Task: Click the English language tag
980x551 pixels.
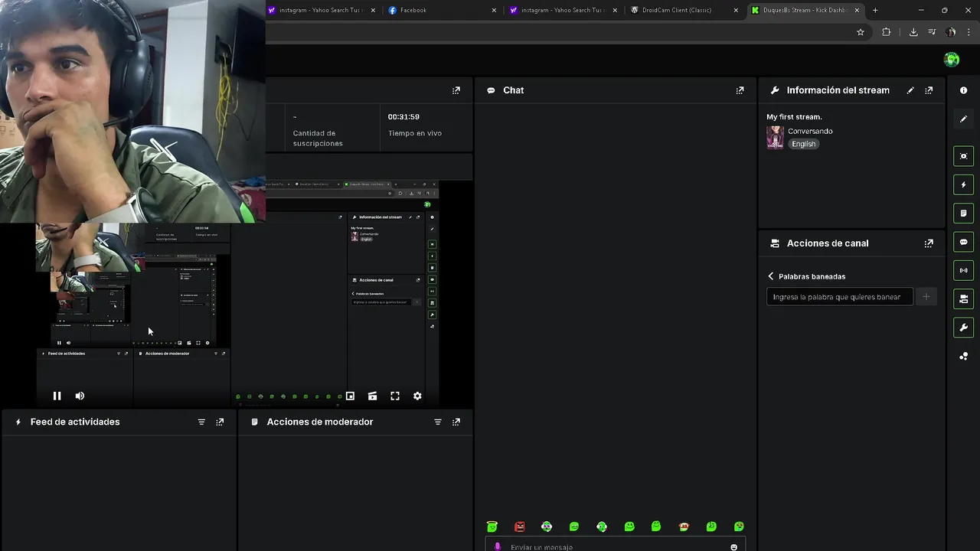Action: click(x=803, y=144)
